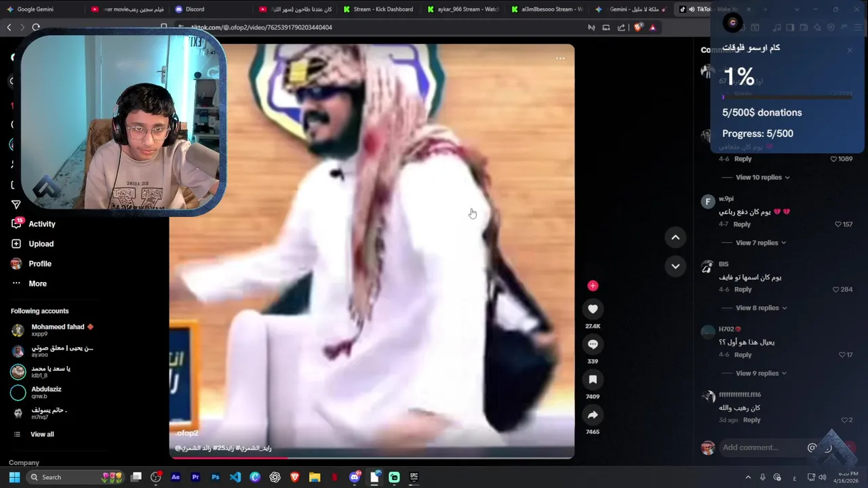Open After Effects from the taskbar
Screen dimensions: 868x488
click(176, 477)
